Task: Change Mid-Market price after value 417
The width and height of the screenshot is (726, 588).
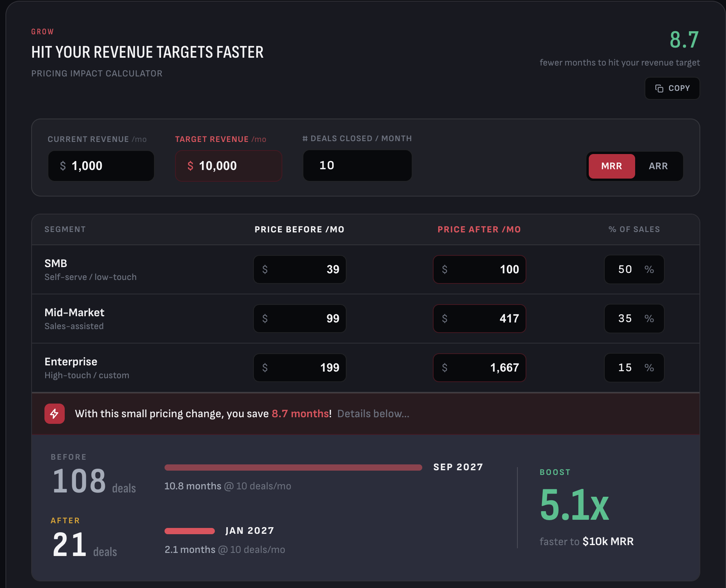Action: click(x=480, y=319)
